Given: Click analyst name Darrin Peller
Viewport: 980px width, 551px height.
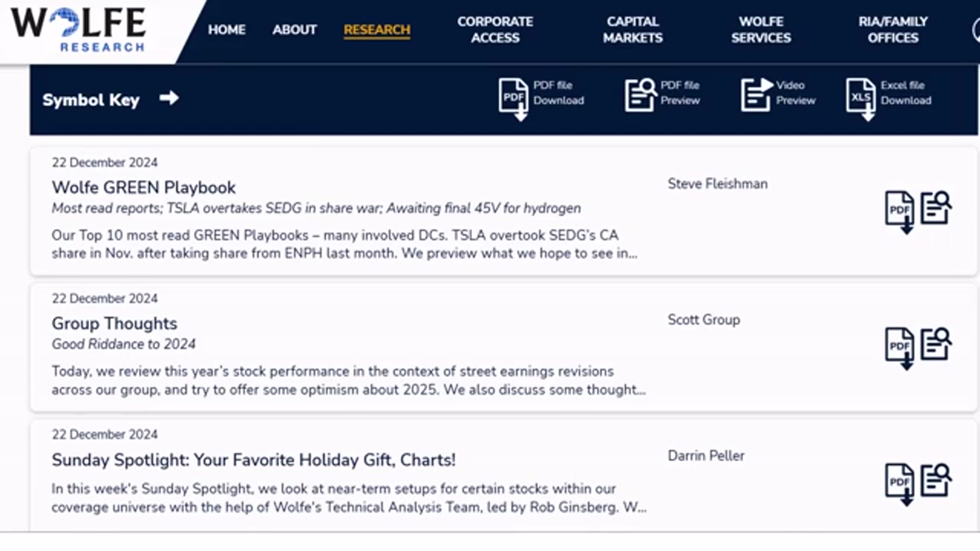Looking at the screenshot, I should coord(706,456).
